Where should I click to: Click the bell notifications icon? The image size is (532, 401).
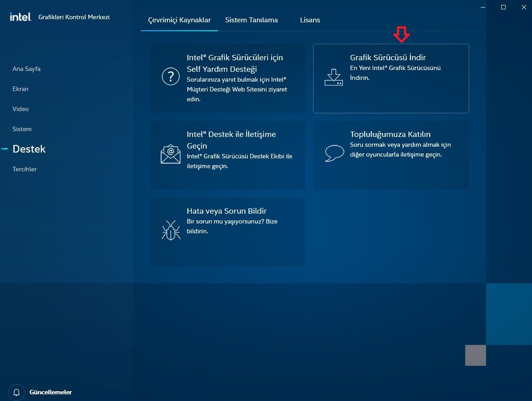tap(16, 393)
